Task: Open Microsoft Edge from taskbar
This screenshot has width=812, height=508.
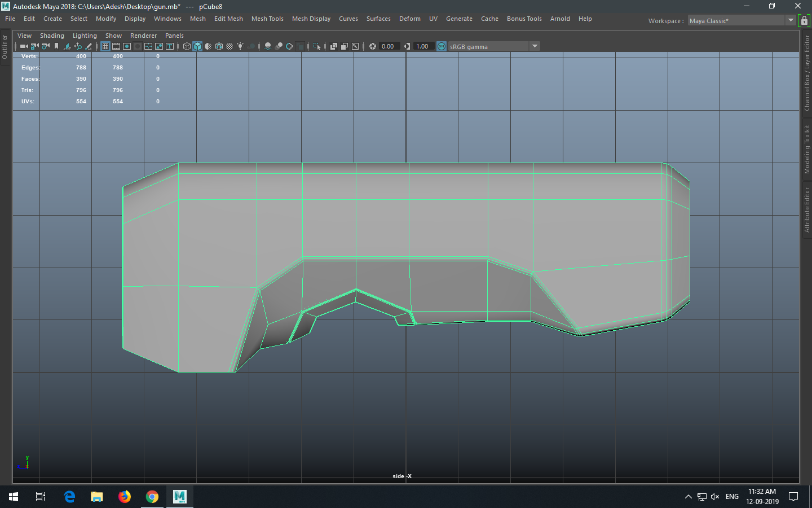Action: pos(69,497)
